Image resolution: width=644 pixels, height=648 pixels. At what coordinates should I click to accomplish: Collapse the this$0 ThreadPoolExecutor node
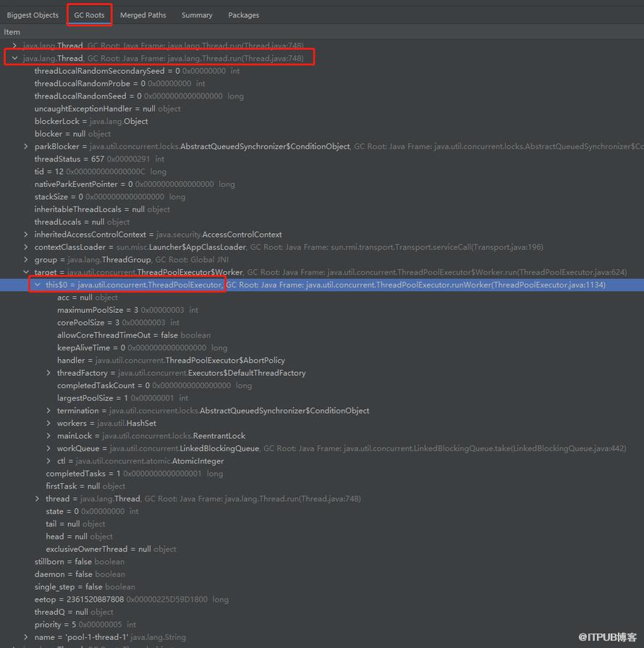click(38, 285)
